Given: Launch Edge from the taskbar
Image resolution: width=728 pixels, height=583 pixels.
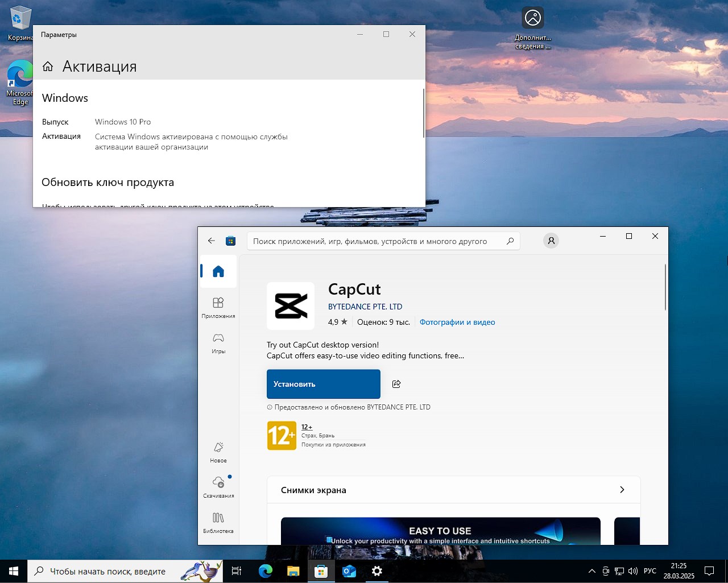Looking at the screenshot, I should [x=266, y=571].
